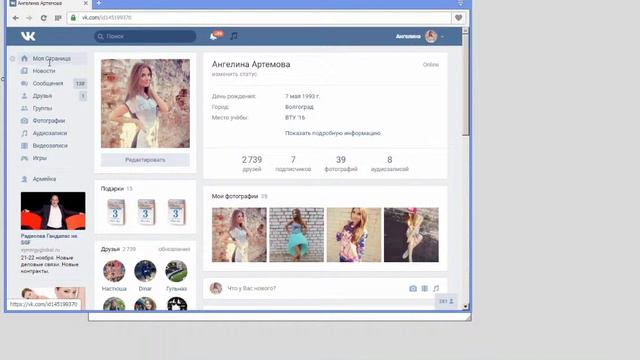640x360 pixels.
Task: Click the speed dial grid icon
Action: click(x=58, y=18)
